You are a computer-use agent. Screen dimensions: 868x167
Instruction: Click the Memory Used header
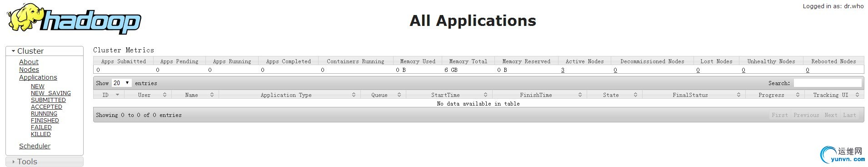point(418,61)
